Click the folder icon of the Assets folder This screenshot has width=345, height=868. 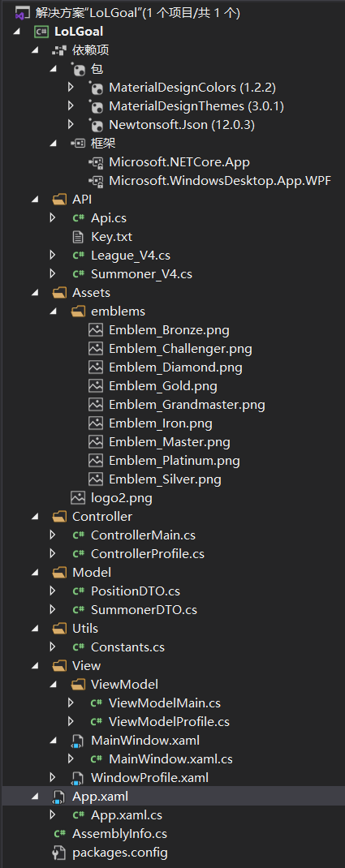point(58,292)
